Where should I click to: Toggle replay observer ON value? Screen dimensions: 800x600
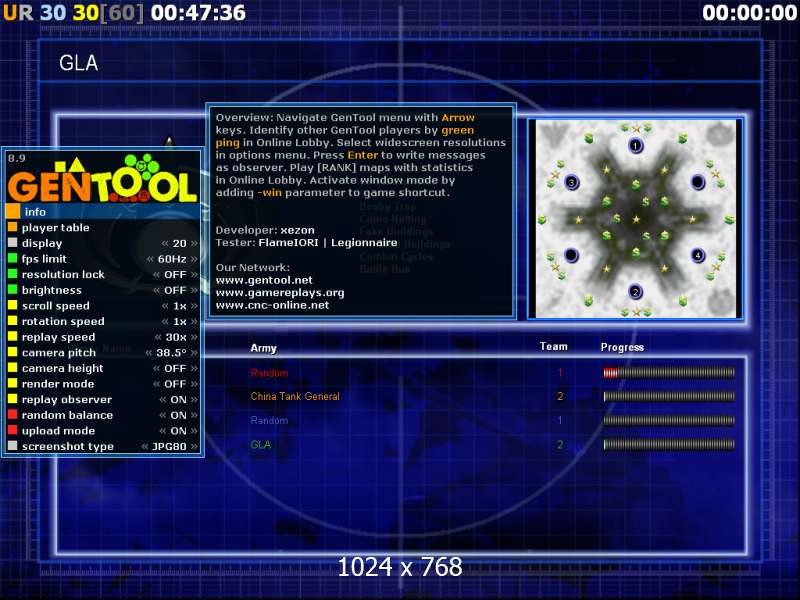tap(178, 399)
